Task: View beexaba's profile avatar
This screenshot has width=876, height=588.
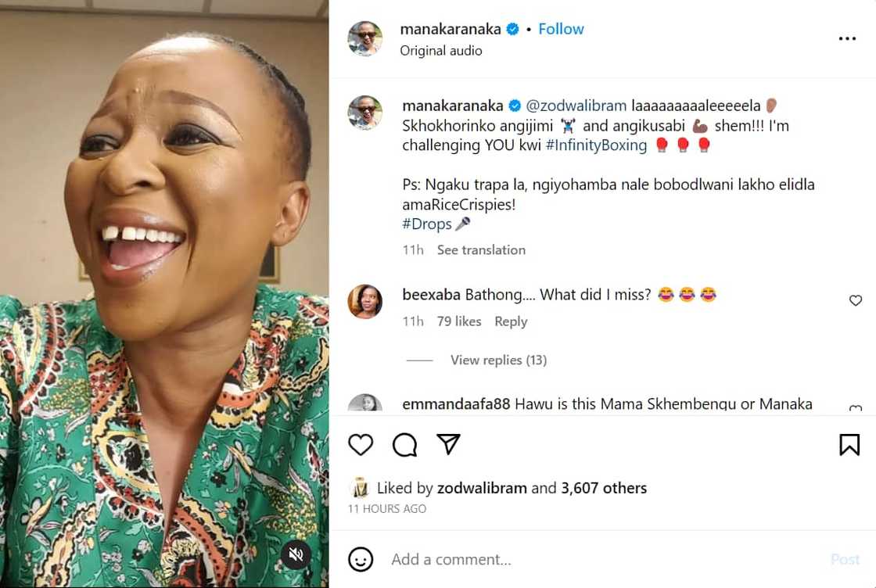Action: pyautogui.click(x=365, y=302)
